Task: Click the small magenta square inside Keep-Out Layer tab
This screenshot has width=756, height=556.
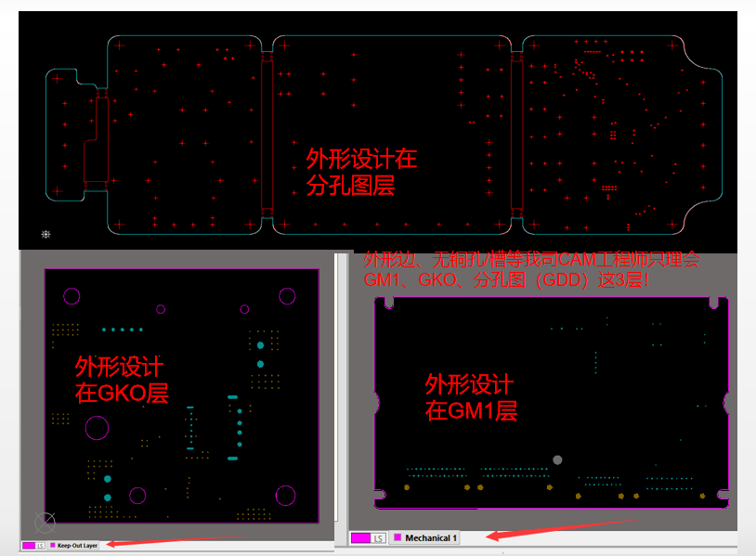Action: (52, 545)
